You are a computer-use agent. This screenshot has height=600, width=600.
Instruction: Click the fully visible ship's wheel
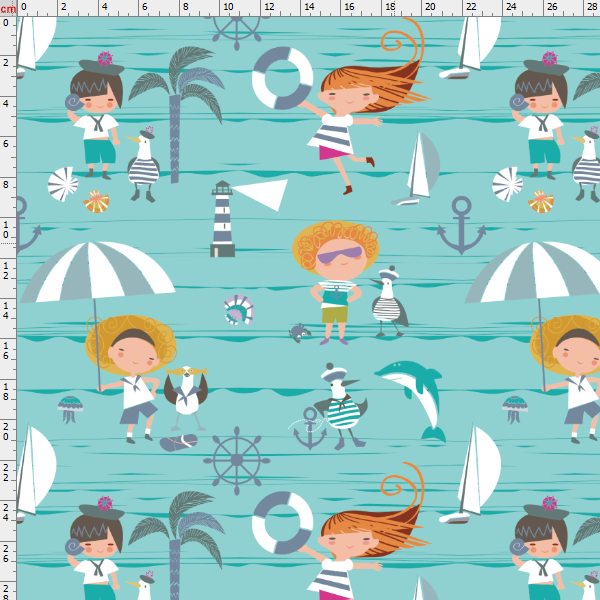(x=236, y=460)
